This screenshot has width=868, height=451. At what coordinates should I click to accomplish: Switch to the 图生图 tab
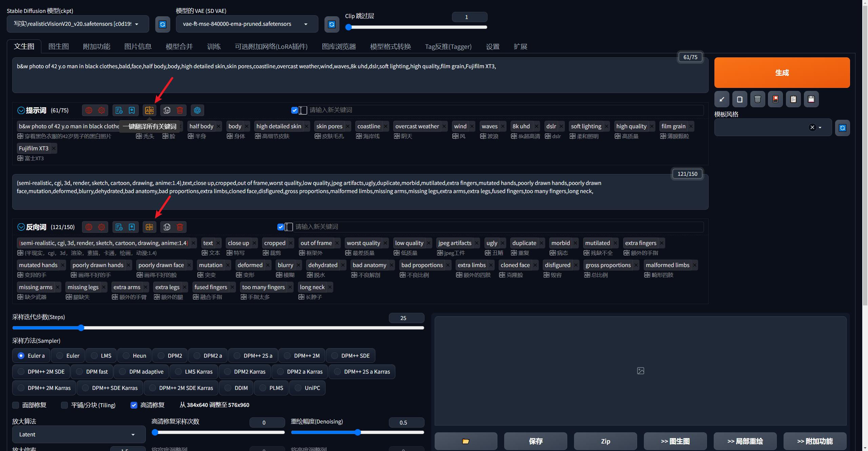pyautogui.click(x=59, y=46)
